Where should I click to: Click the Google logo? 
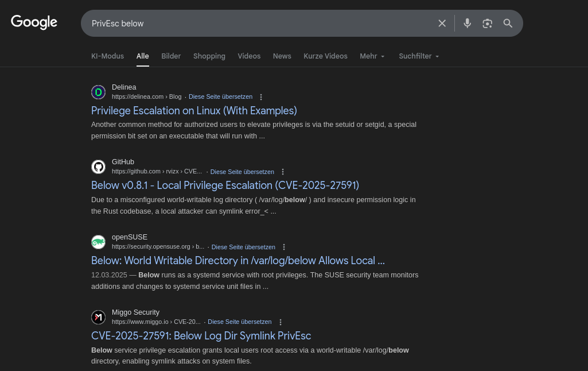[34, 22]
